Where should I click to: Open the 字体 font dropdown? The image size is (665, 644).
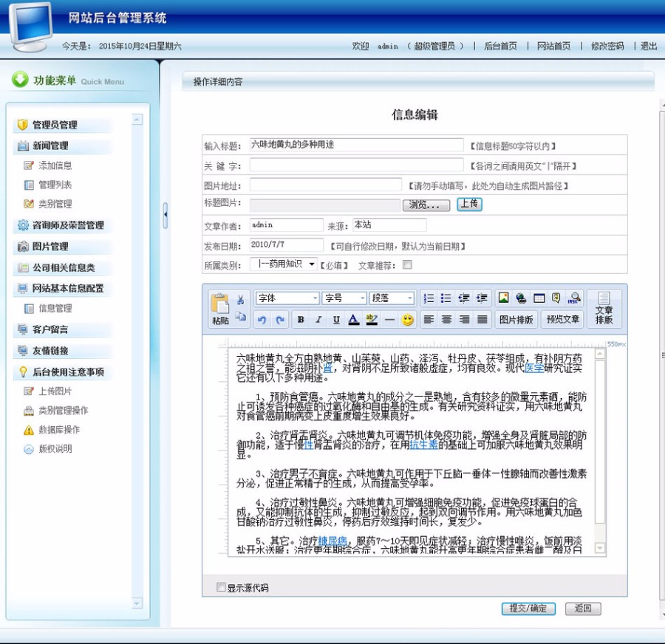coord(287,298)
